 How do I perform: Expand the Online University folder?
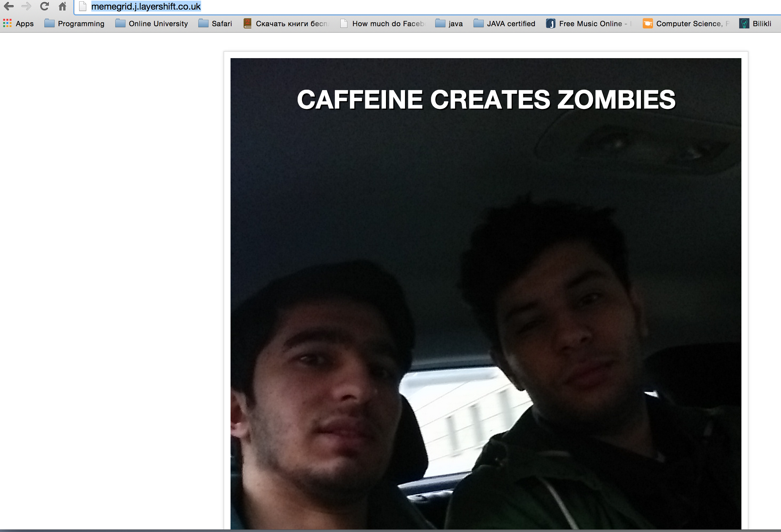pyautogui.click(x=152, y=24)
